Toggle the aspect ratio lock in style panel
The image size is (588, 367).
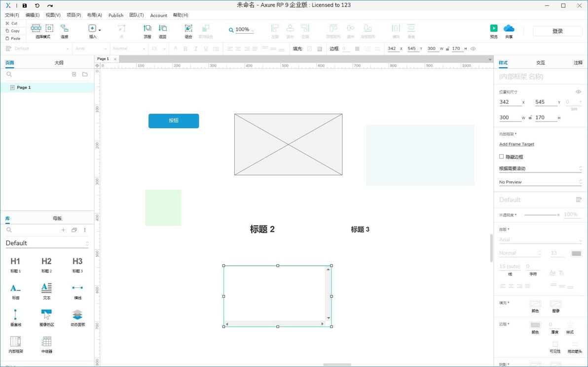click(530, 118)
